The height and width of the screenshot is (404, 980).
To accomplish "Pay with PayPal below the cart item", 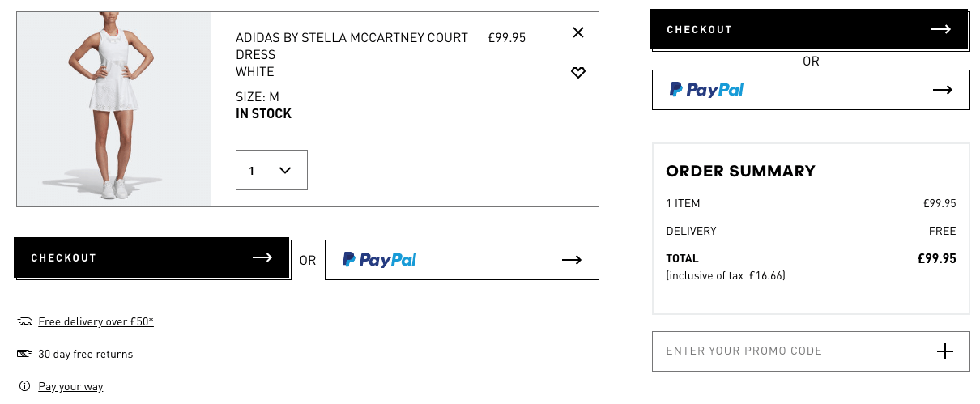I will pyautogui.click(x=462, y=260).
